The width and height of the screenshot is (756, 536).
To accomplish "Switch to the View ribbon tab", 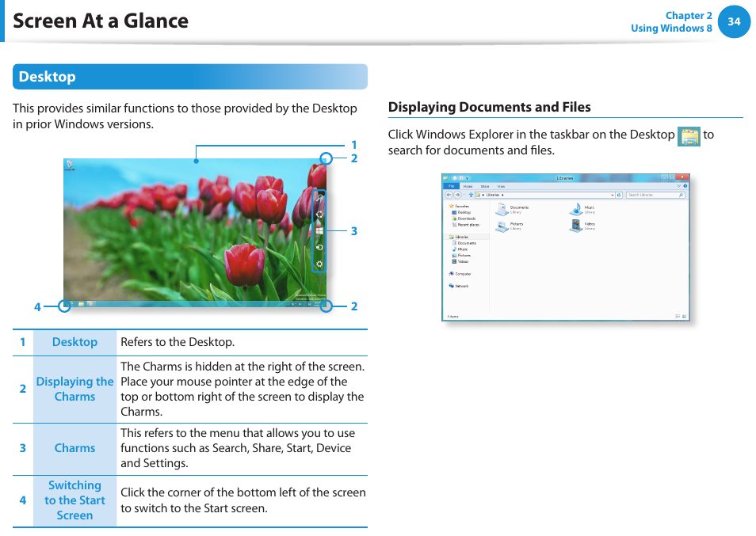I will (502, 185).
